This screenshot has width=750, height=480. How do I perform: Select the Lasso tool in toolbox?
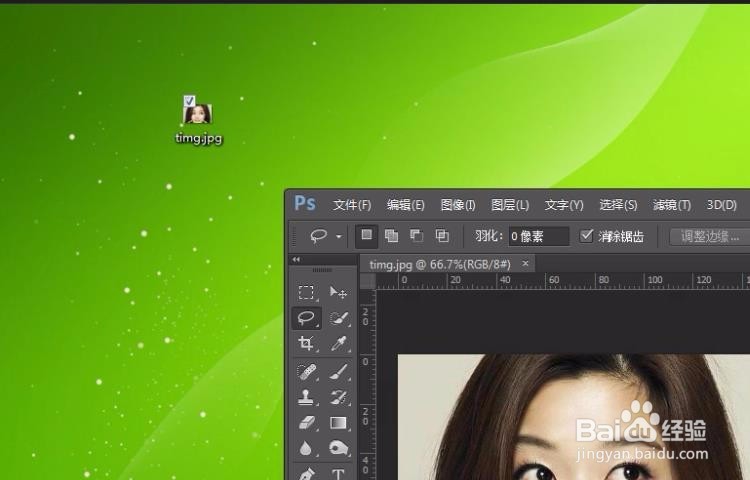tap(306, 318)
